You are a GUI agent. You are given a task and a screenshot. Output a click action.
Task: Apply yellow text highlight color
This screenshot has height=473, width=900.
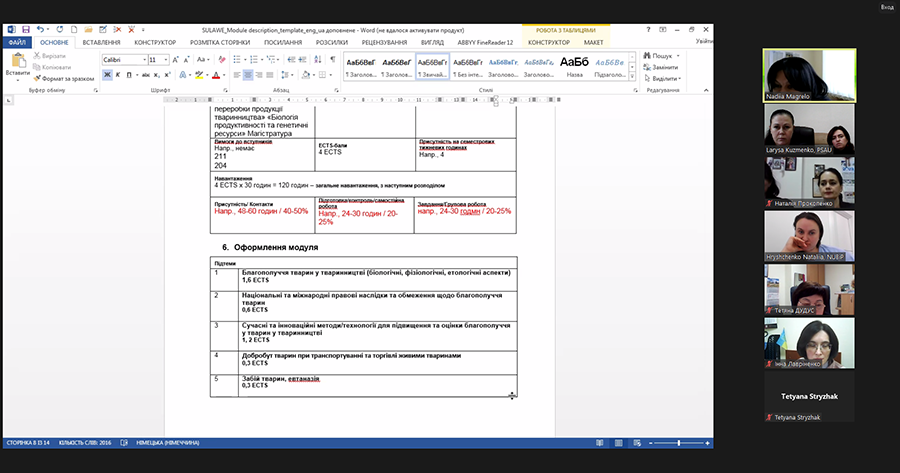click(199, 75)
